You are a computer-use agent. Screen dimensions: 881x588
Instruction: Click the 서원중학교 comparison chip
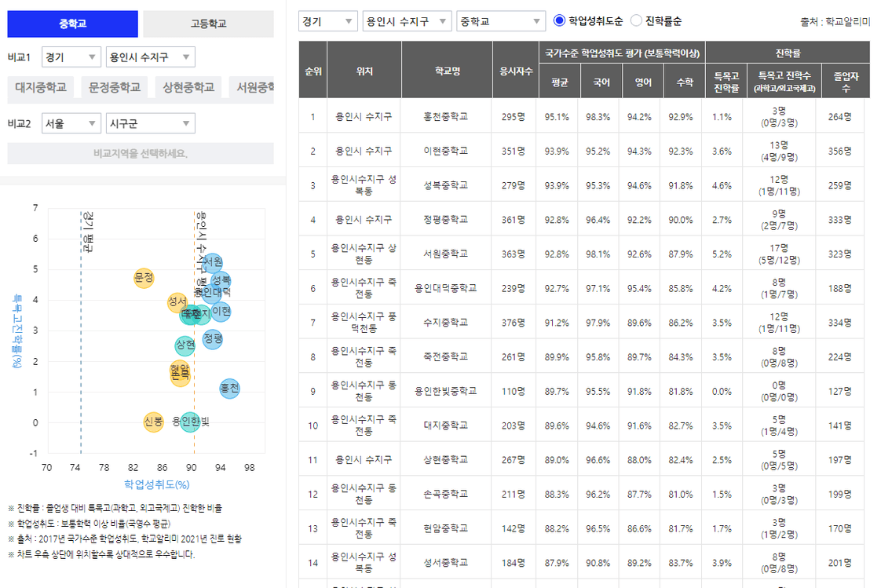pos(252,88)
